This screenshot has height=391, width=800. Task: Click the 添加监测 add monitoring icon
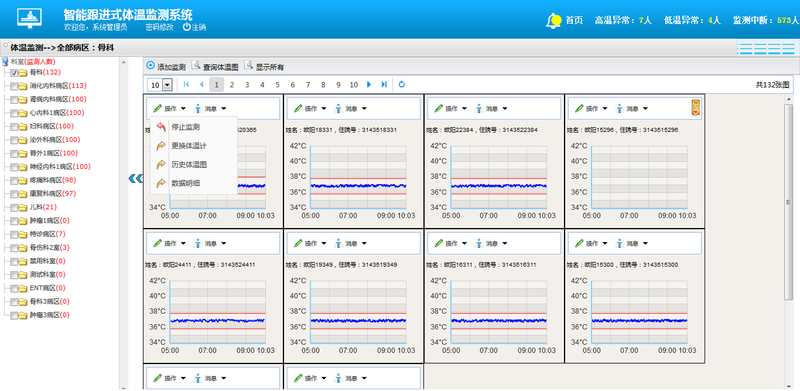151,65
